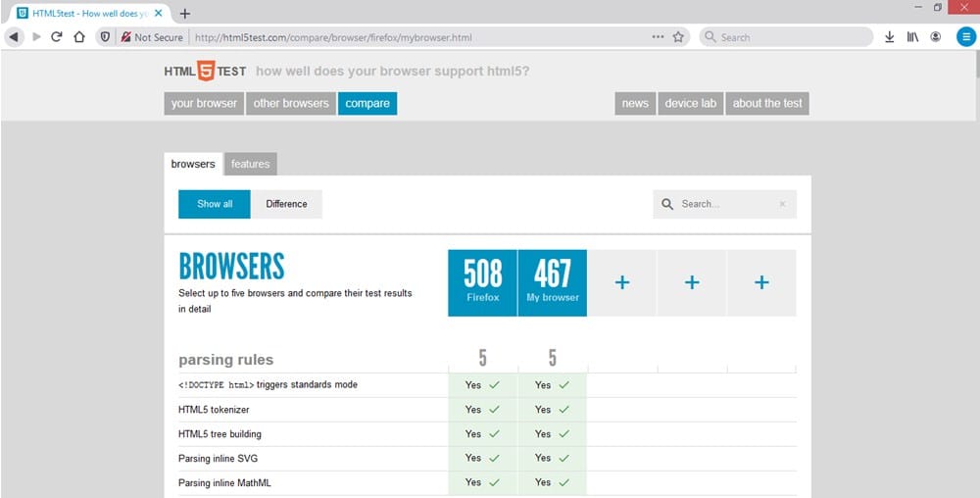Click 'how well does your browser support html5?' tagline
The width and height of the screenshot is (980, 498).
click(x=393, y=72)
